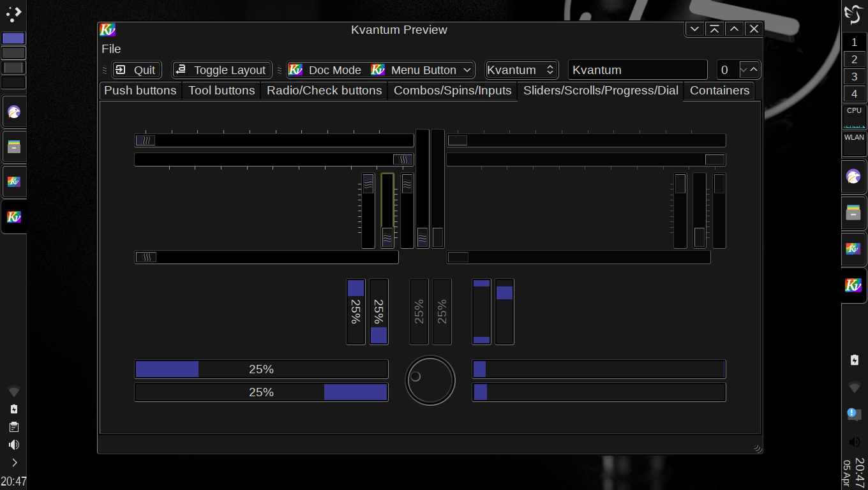This screenshot has height=490, width=868.
Task: Click the Quit toolbar button
Action: 137,70
